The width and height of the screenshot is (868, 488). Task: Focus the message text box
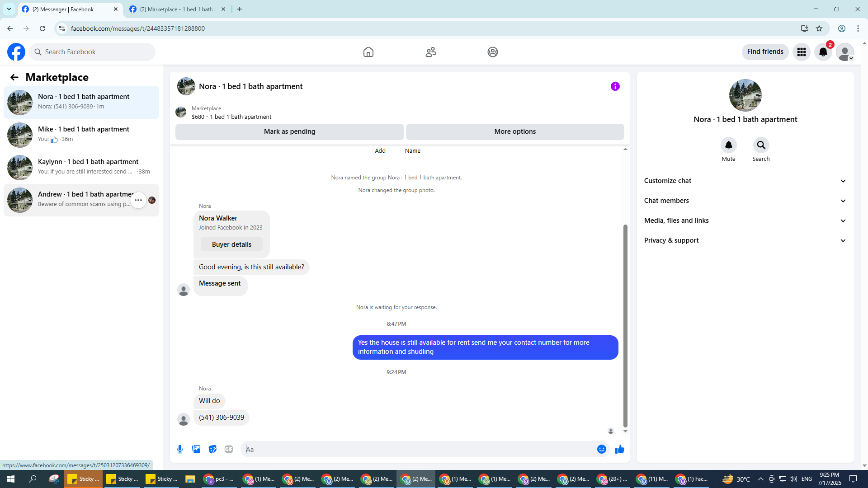pos(418,449)
